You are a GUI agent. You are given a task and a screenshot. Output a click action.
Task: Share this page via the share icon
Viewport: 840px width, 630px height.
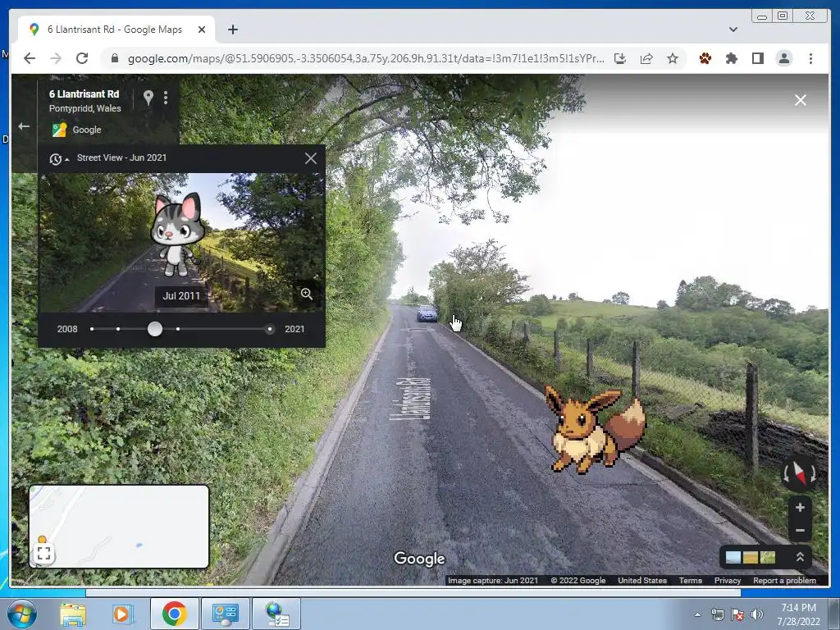[x=646, y=58]
